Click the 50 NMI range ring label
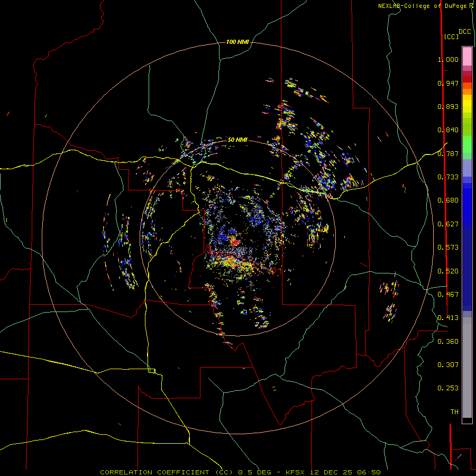 (x=237, y=140)
